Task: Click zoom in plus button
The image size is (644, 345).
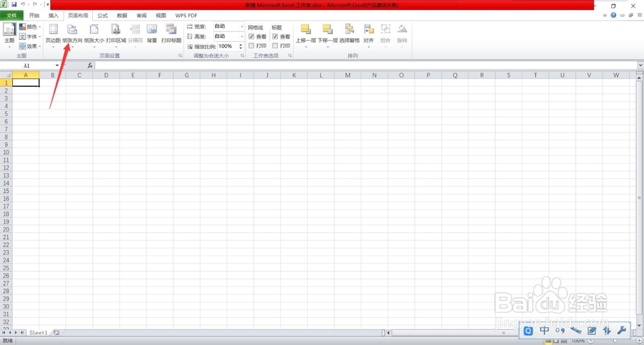Action: pos(640,341)
